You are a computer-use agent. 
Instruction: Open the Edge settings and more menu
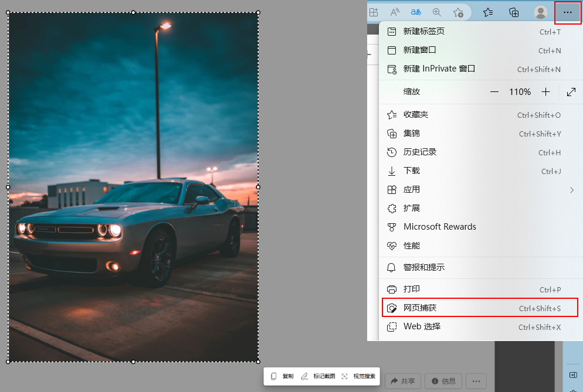point(567,12)
